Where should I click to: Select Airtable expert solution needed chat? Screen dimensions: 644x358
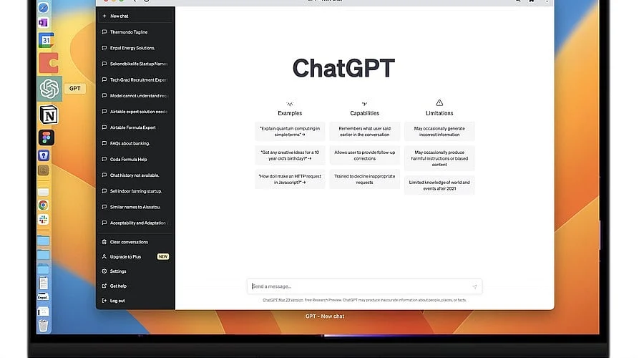point(135,112)
